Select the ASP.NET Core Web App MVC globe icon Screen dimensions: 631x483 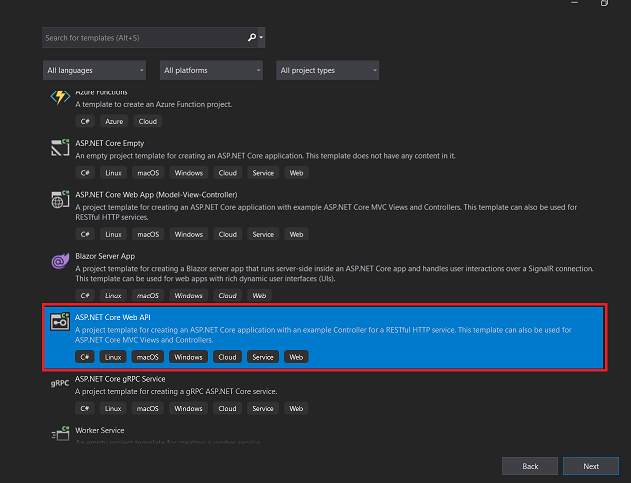(x=60, y=199)
